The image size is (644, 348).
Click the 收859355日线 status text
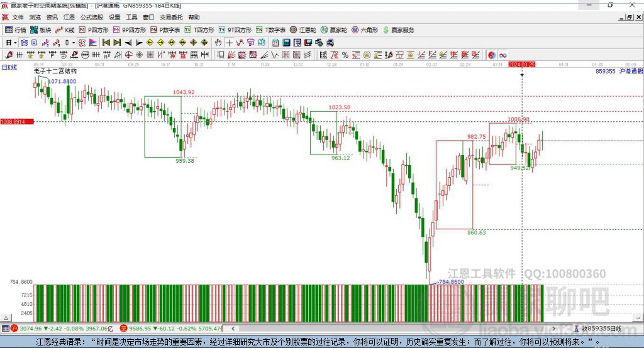click(x=601, y=329)
